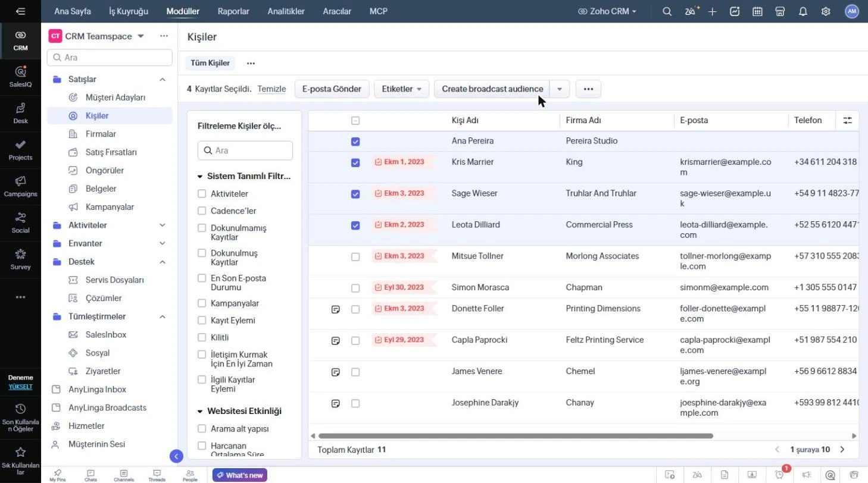Click the Create broadcast audience button
This screenshot has width=868, height=483.
coord(492,89)
